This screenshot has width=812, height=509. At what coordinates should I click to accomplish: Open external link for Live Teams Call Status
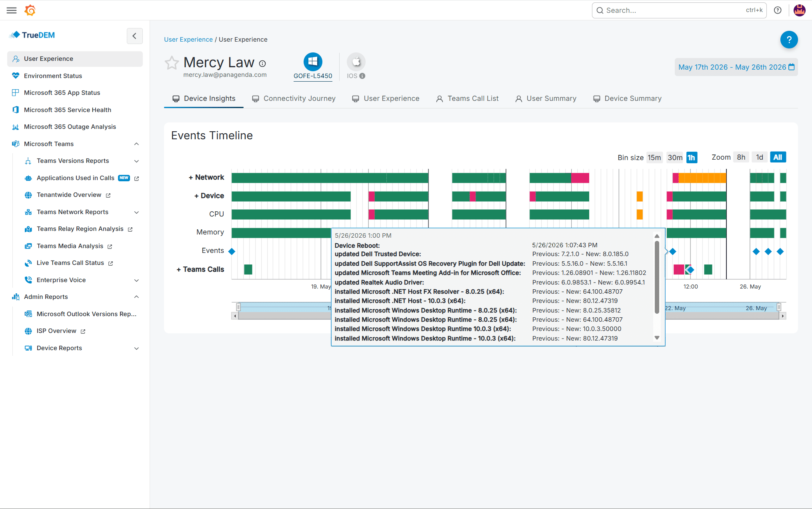[110, 263]
